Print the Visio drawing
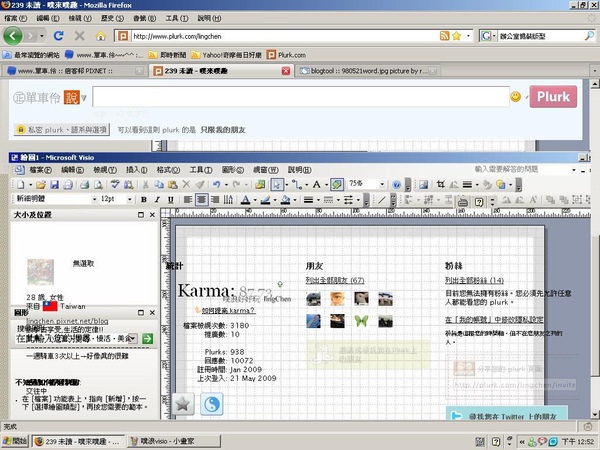600x450 pixels. click(85, 185)
